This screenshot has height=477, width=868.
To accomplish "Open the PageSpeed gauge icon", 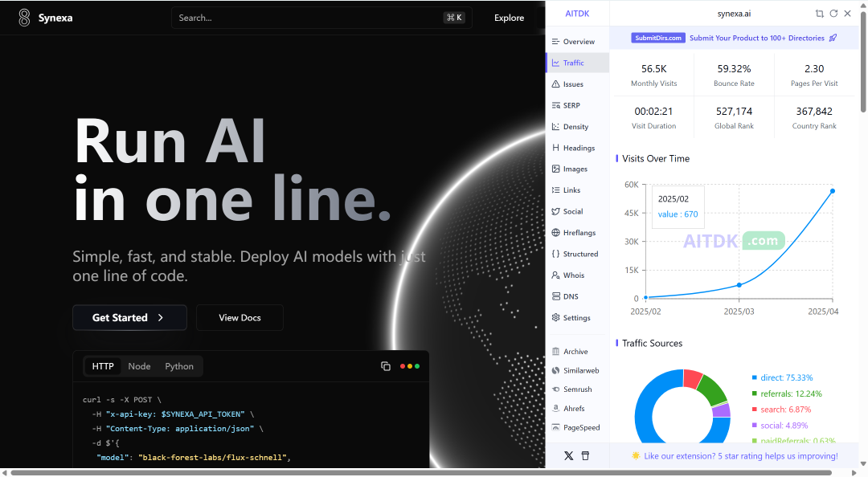I will tap(556, 427).
